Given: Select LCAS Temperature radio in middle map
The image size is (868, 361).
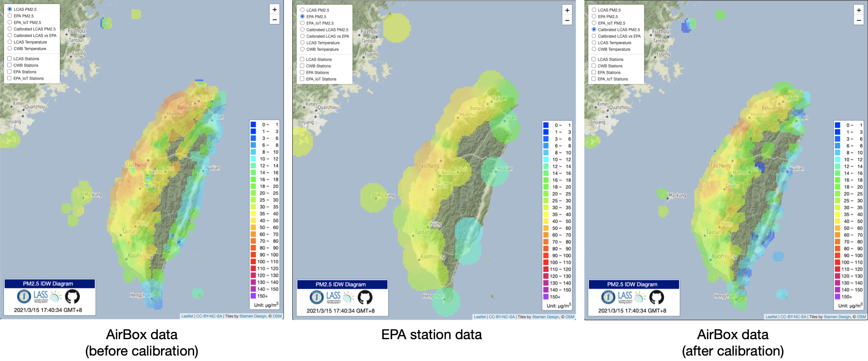Looking at the screenshot, I should (302, 42).
